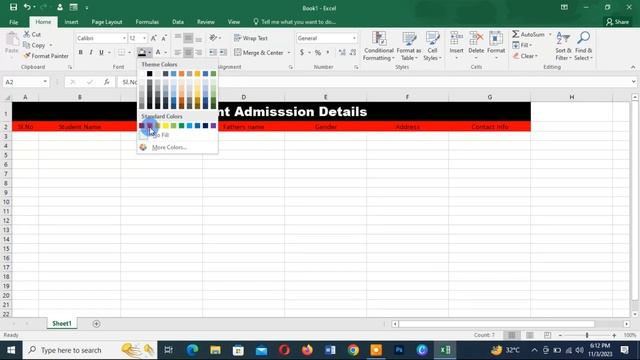Open Format as Table gallery
The height and width of the screenshot is (360, 640).
(409, 46)
